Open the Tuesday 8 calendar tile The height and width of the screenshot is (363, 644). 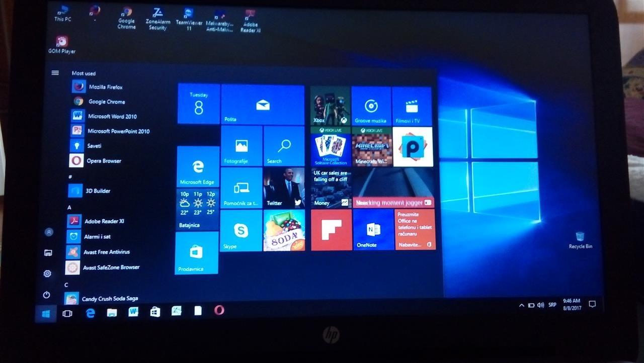tap(198, 104)
